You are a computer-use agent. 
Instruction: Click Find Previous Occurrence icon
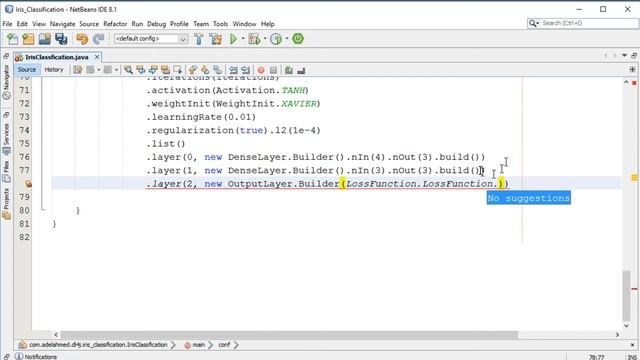[x=141, y=70]
